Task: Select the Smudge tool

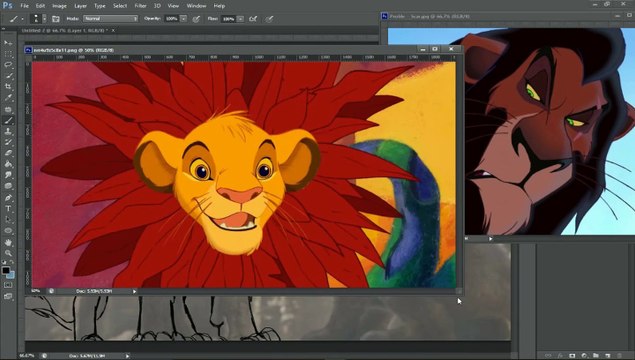Action: [x=8, y=175]
